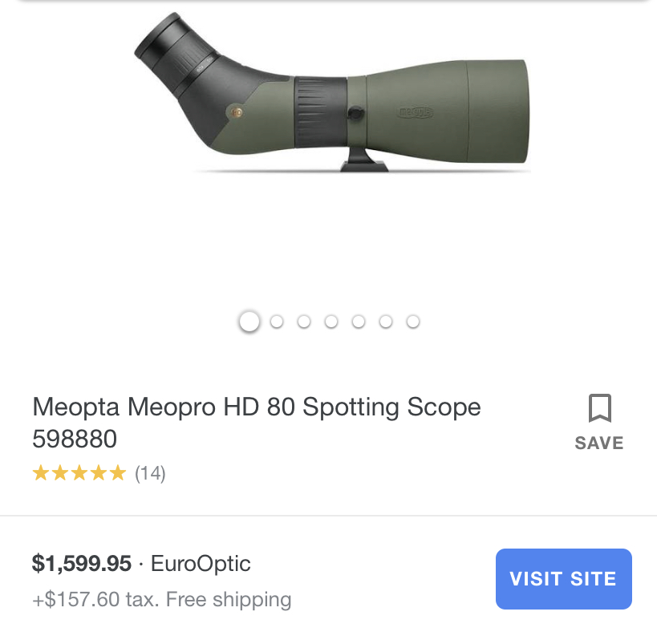Open the Meopta Meopro HD 80 Spotting Scope title

pyautogui.click(x=257, y=407)
